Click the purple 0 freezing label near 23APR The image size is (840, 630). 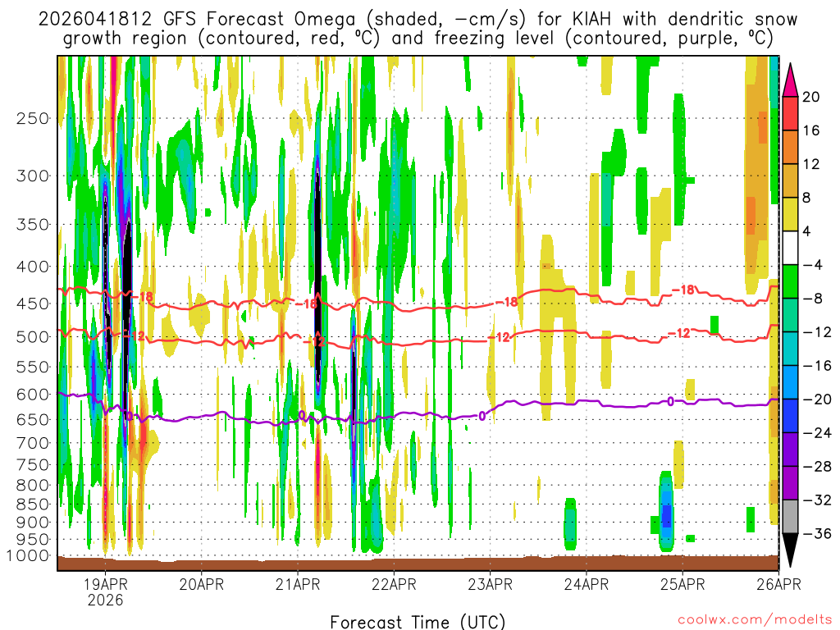[x=482, y=416]
